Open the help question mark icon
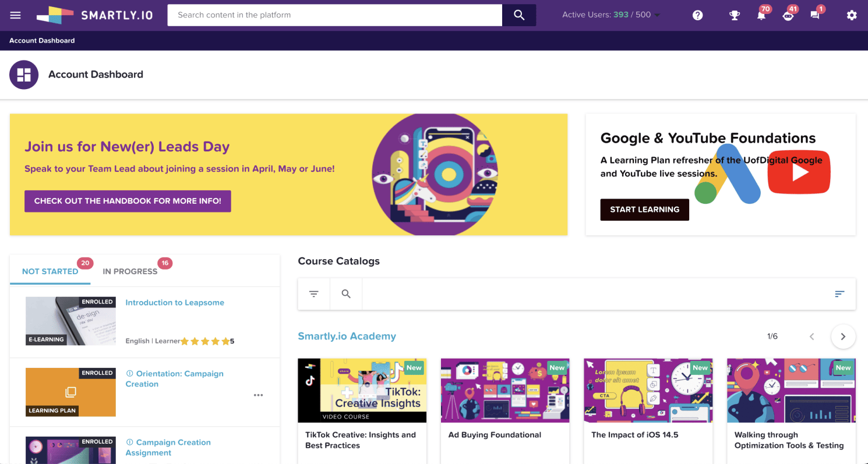868x464 pixels. [x=698, y=15]
